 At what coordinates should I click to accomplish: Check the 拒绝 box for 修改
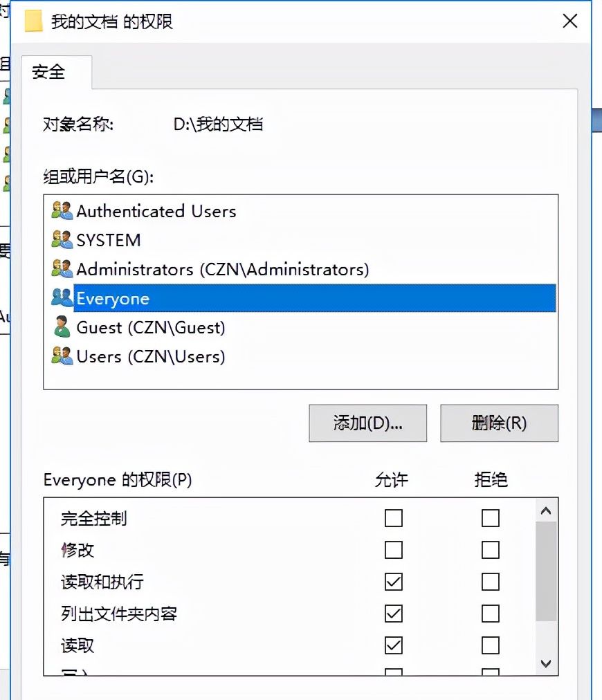[x=491, y=549]
